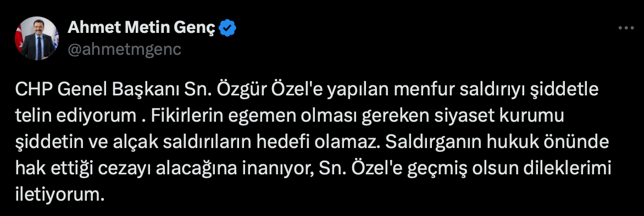Click the display name Ahmet Metin Genç
This screenshot has width=644, height=216.
click(141, 27)
